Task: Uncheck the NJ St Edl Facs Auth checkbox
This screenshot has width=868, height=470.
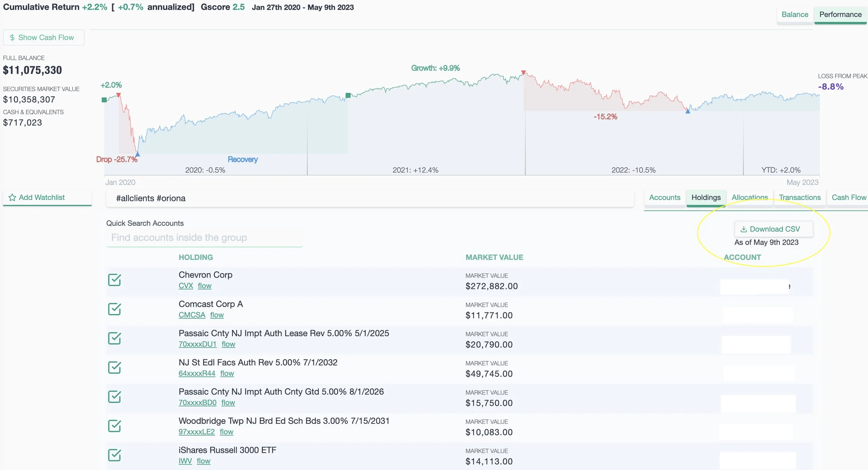Action: coord(114,367)
